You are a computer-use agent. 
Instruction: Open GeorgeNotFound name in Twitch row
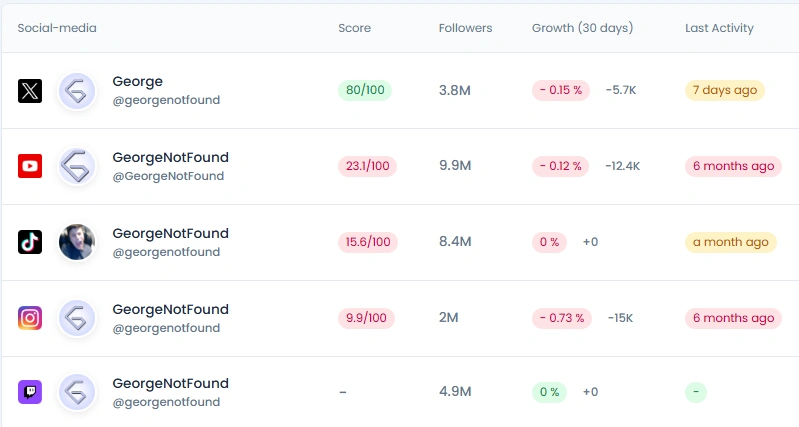click(171, 383)
